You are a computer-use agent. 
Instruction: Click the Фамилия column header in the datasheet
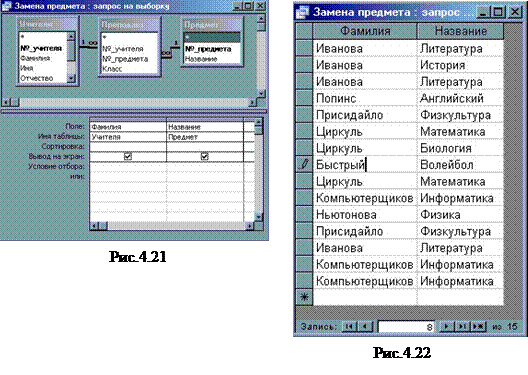pos(365,31)
